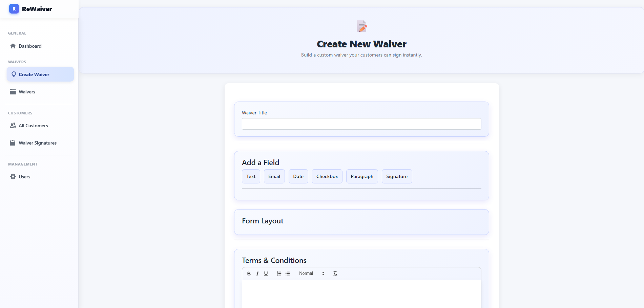Click inside the Waiver Title input

(361, 124)
